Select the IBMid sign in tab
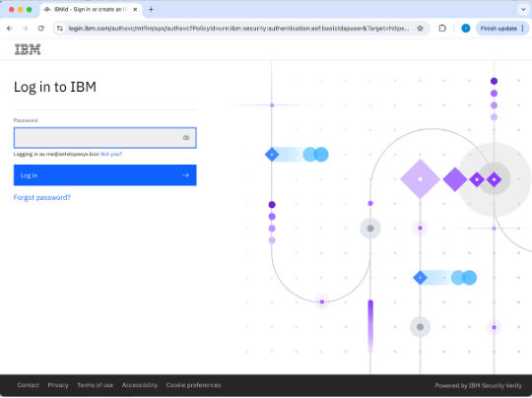532x398 pixels. point(91,10)
